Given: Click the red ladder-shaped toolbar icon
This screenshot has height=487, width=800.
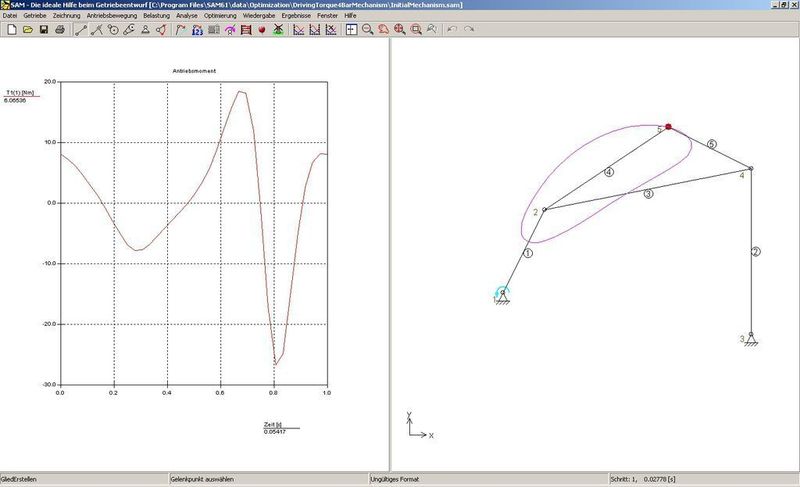Looking at the screenshot, I should click(246, 30).
